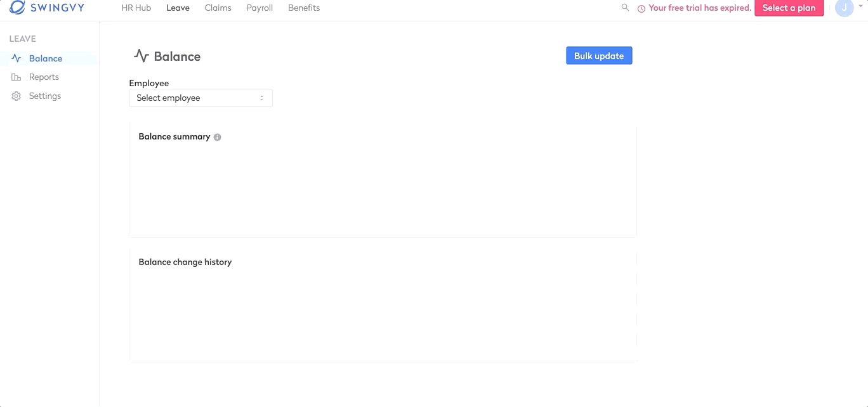Click the Employee field label
868x407 pixels.
click(x=149, y=83)
